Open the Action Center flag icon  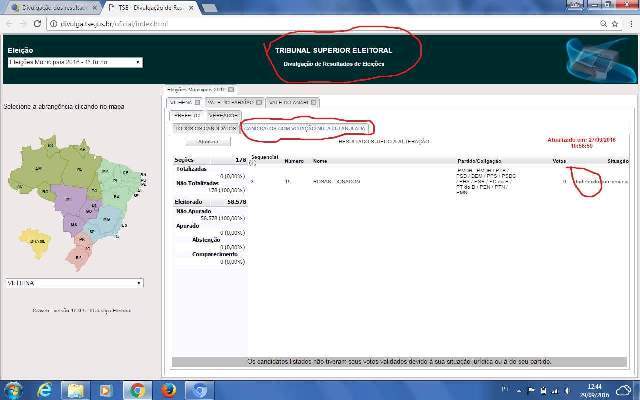click(x=531, y=391)
